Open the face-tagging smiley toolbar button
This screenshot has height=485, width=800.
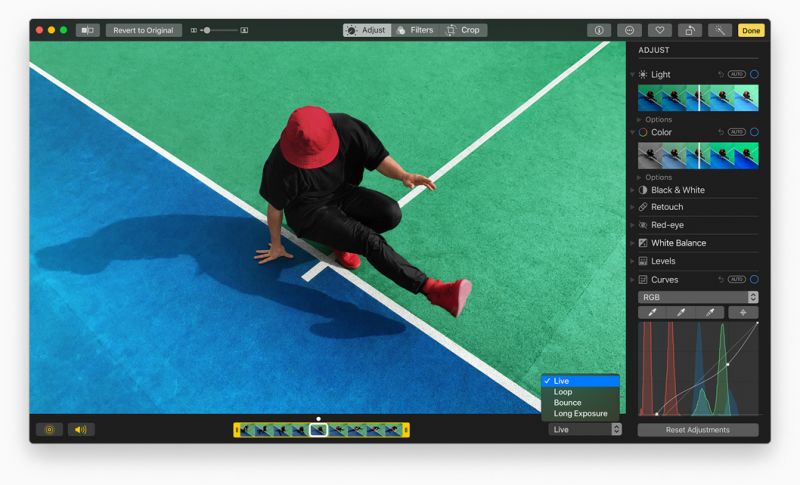point(630,30)
